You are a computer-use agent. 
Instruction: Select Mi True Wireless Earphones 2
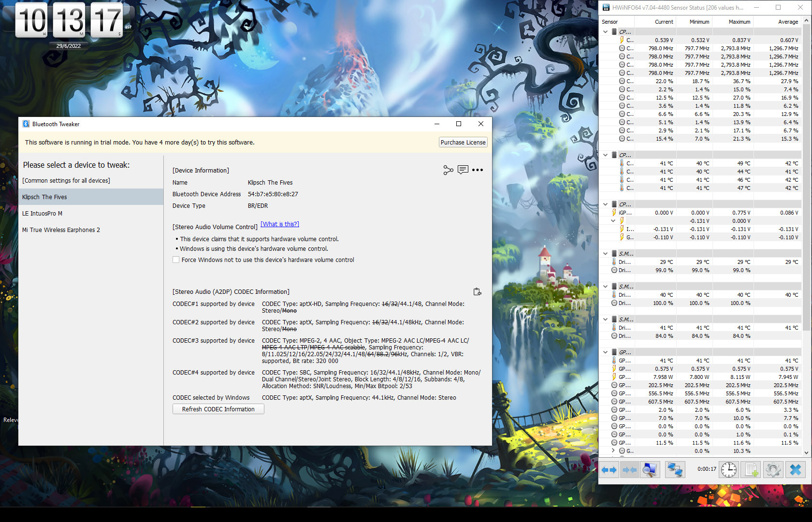[61, 230]
